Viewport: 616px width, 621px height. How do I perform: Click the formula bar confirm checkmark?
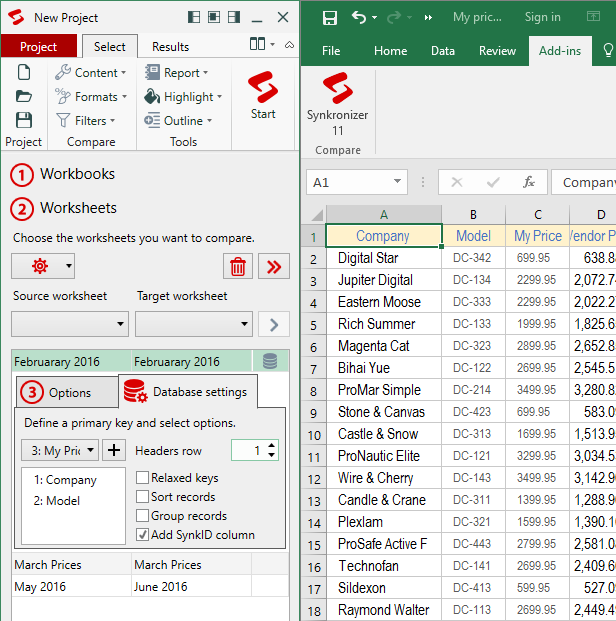tap(493, 182)
